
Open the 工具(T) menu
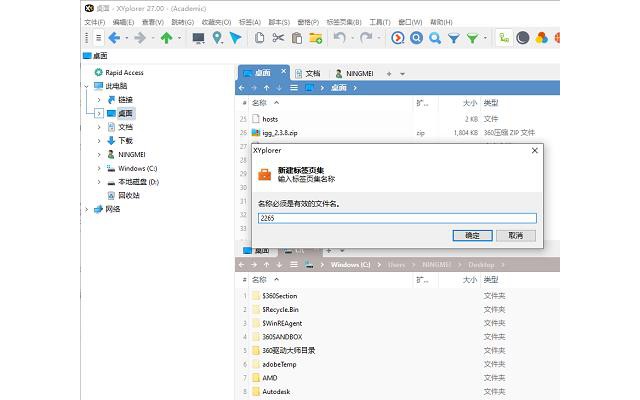[380, 22]
